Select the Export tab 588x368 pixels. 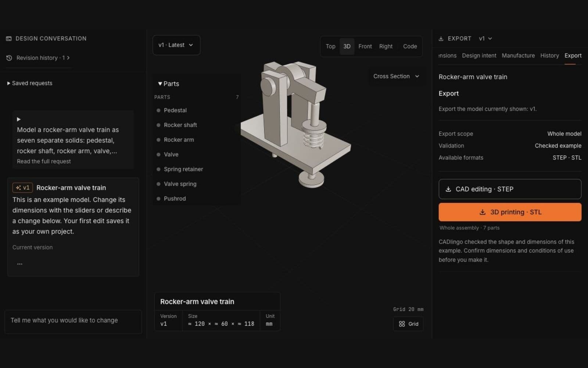coord(573,56)
